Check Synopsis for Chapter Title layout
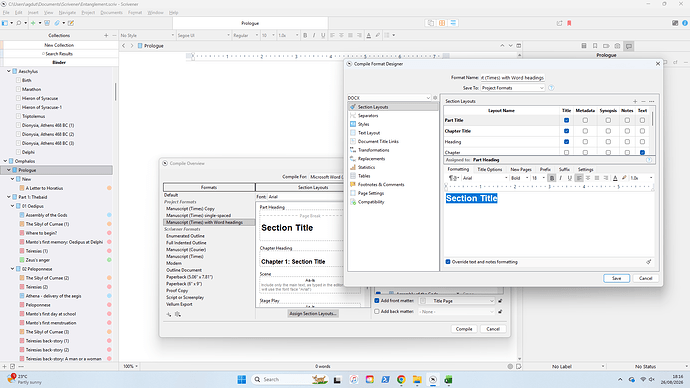This screenshot has width=690, height=388. coord(608,131)
